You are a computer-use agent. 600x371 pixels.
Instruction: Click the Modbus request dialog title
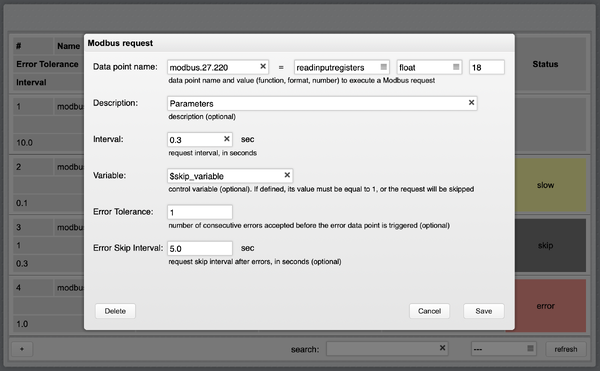[120, 43]
